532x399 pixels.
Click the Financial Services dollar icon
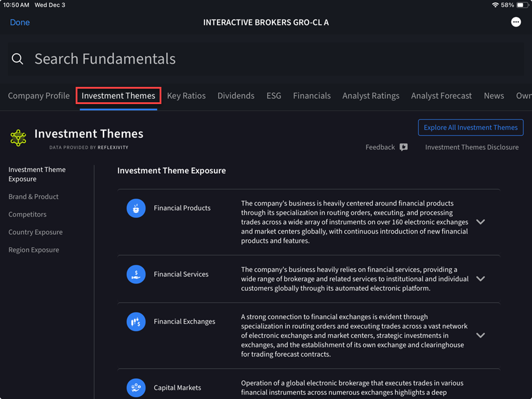(135, 274)
